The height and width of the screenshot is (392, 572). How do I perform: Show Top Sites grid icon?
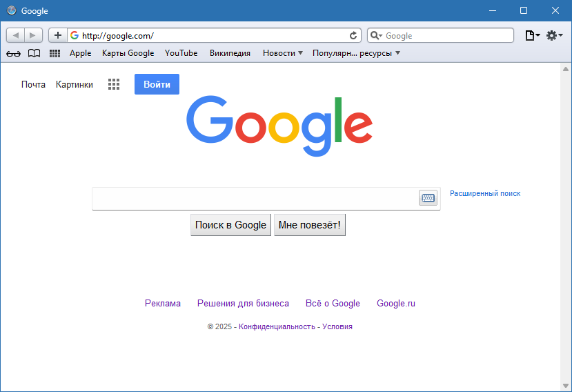click(55, 53)
